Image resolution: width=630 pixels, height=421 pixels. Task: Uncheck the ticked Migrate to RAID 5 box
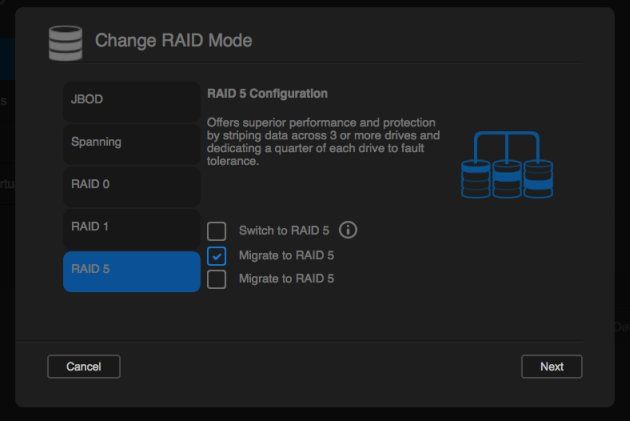(x=217, y=256)
